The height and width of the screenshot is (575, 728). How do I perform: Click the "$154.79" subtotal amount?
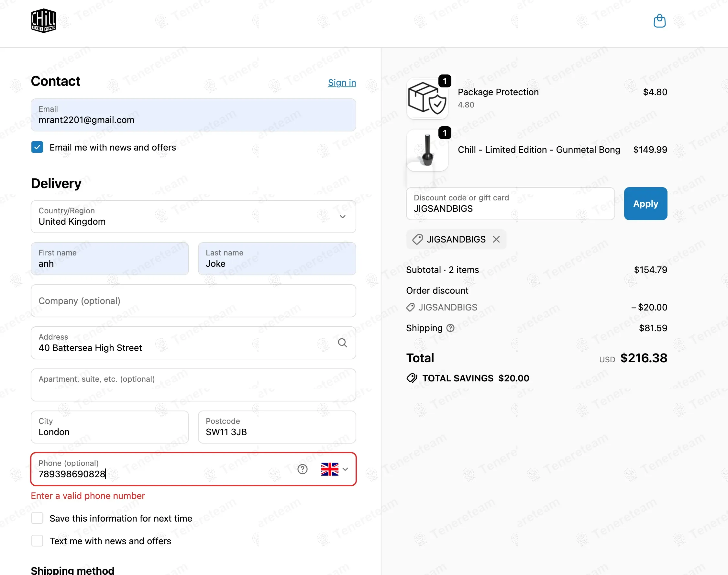(650, 270)
